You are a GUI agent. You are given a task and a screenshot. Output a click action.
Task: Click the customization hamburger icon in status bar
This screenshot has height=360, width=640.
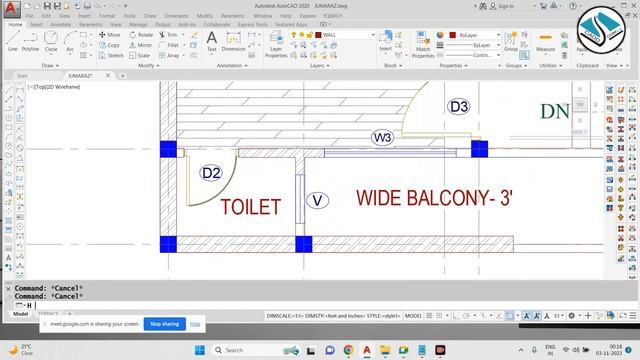tap(633, 316)
